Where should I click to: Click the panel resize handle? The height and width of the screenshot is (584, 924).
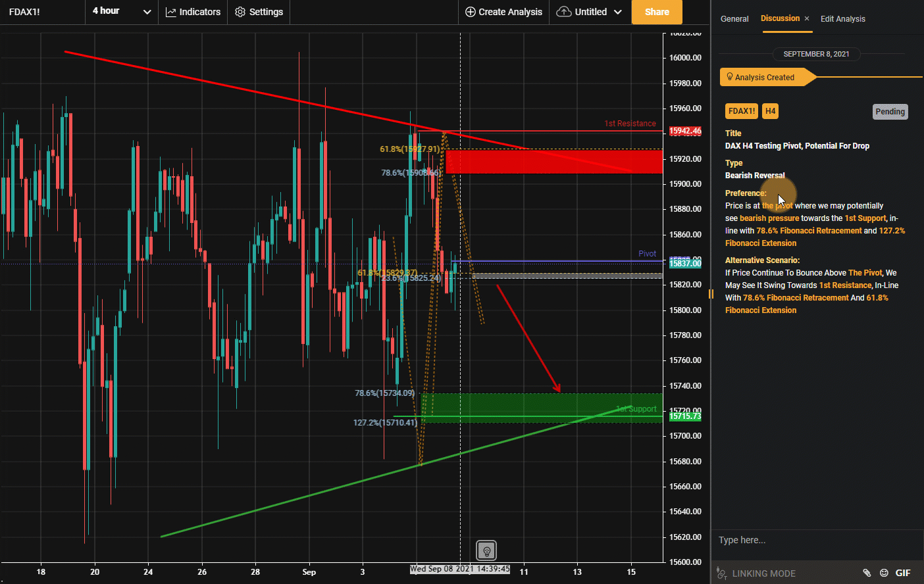(711, 293)
